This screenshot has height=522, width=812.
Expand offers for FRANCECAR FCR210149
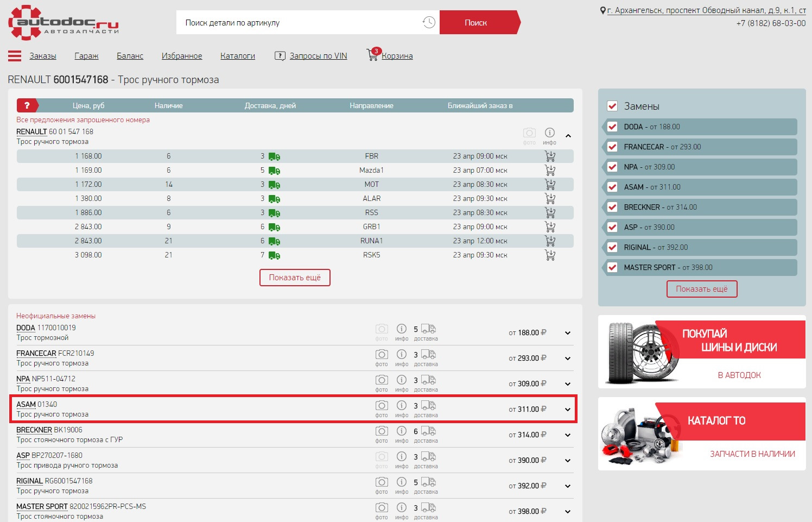(x=568, y=359)
